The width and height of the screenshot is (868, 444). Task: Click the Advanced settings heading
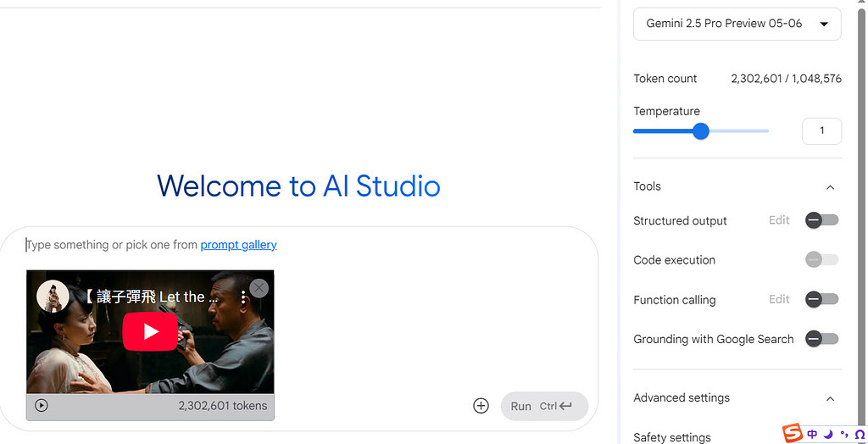[x=682, y=398]
